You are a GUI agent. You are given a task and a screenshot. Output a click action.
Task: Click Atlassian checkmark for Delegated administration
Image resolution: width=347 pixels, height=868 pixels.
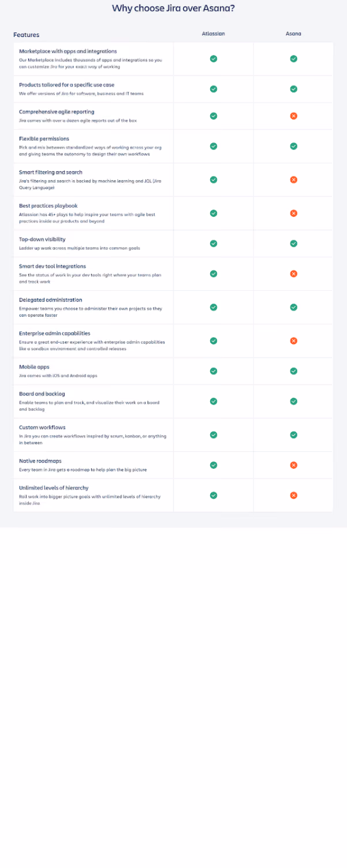(213, 307)
